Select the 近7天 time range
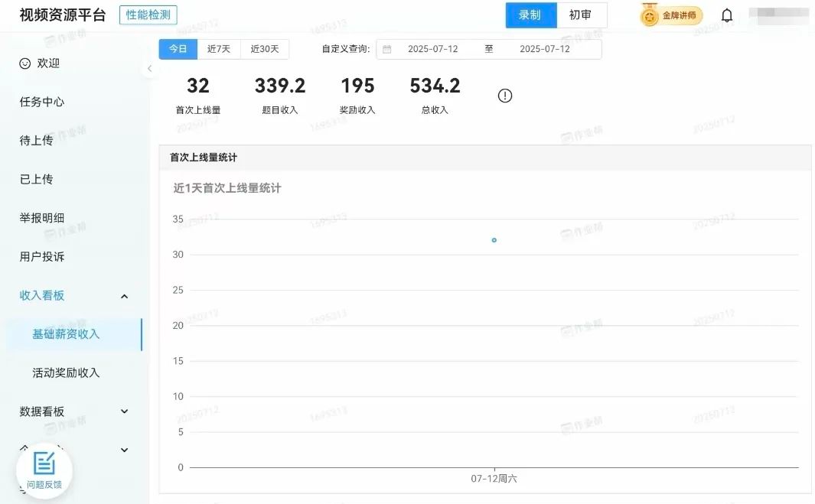The width and height of the screenshot is (815, 504). pos(219,49)
